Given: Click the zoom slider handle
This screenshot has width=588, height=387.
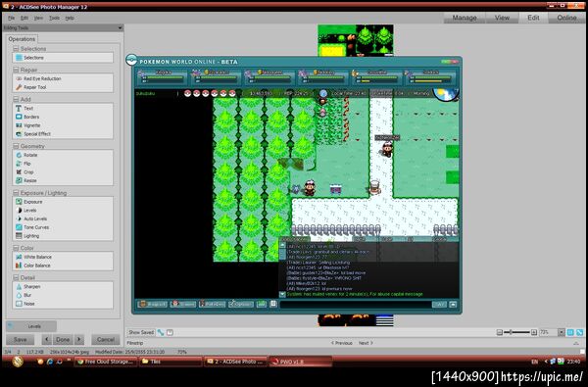Looking at the screenshot, I should point(511,332).
